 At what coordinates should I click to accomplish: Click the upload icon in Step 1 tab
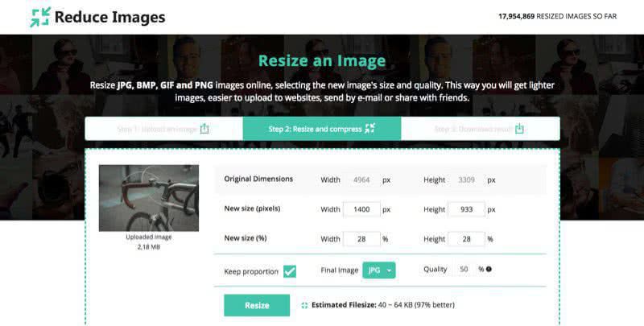[x=204, y=129]
